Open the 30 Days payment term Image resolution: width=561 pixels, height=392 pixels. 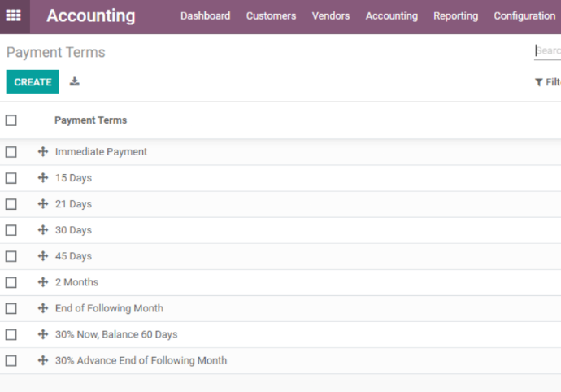73,230
